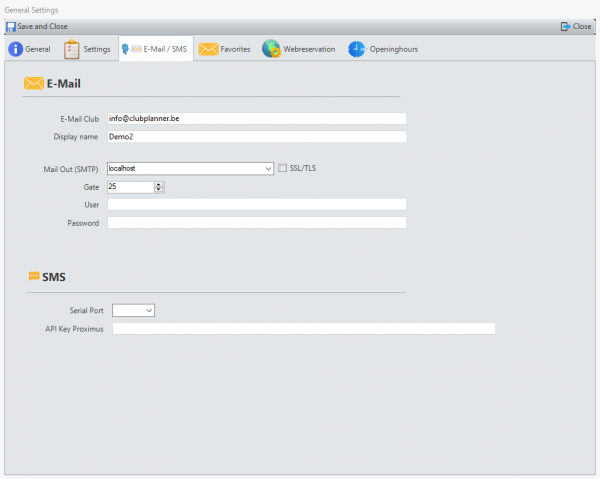The width and height of the screenshot is (600, 479).
Task: Increase the Gate port value
Action: (159, 184)
